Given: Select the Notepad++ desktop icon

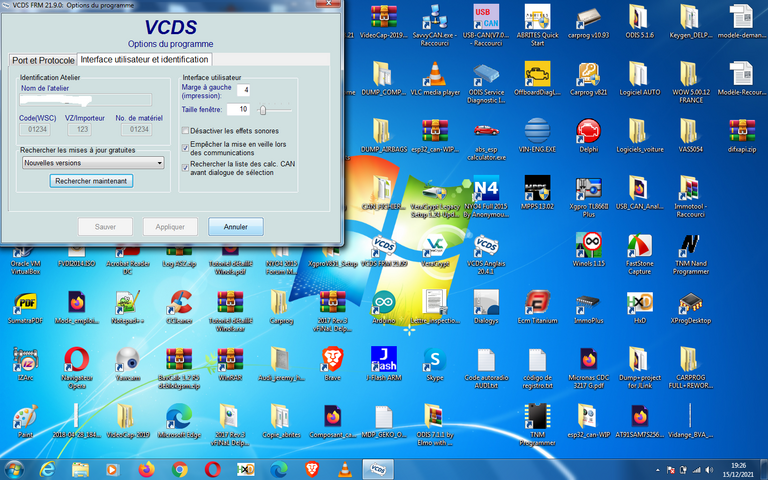Looking at the screenshot, I should tap(128, 308).
